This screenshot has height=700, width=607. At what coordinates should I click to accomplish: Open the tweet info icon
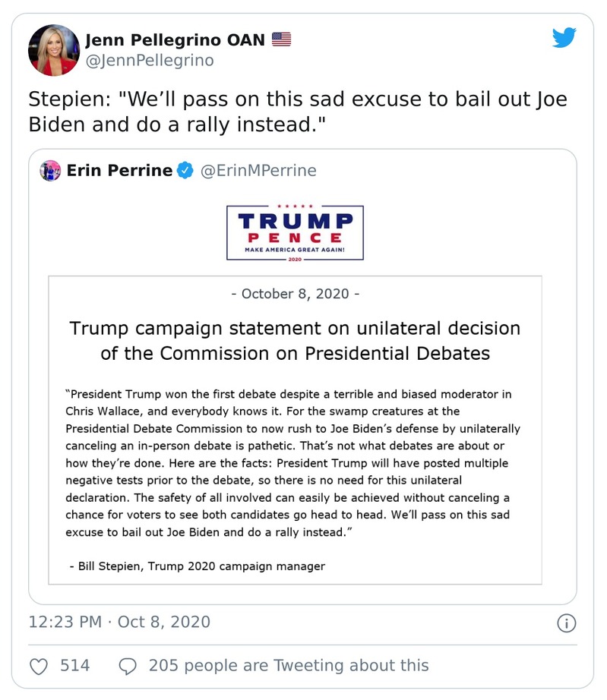(566, 623)
